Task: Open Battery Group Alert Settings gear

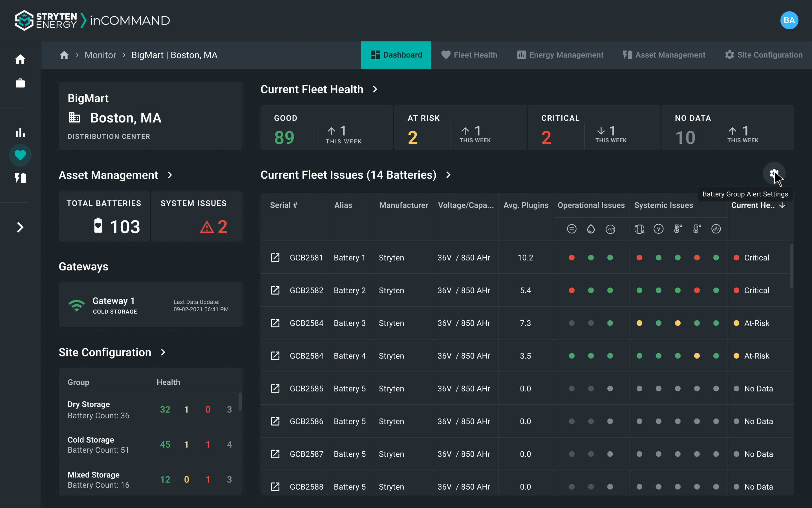Action: point(774,173)
